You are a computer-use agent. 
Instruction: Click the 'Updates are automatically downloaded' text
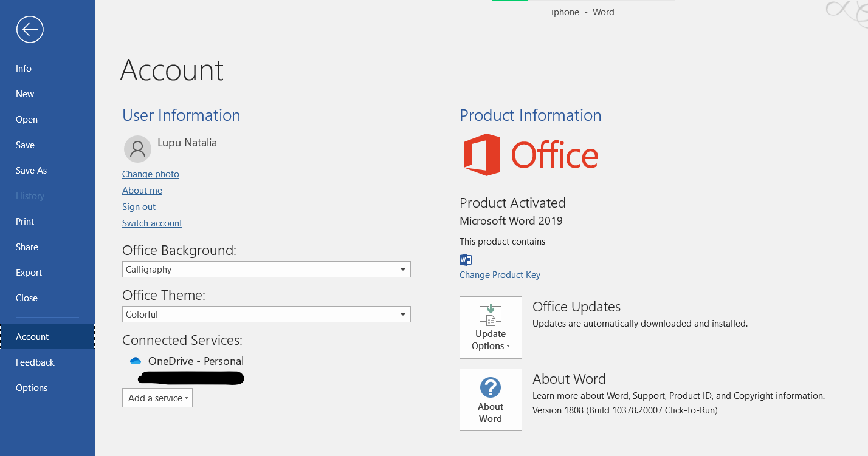click(640, 324)
